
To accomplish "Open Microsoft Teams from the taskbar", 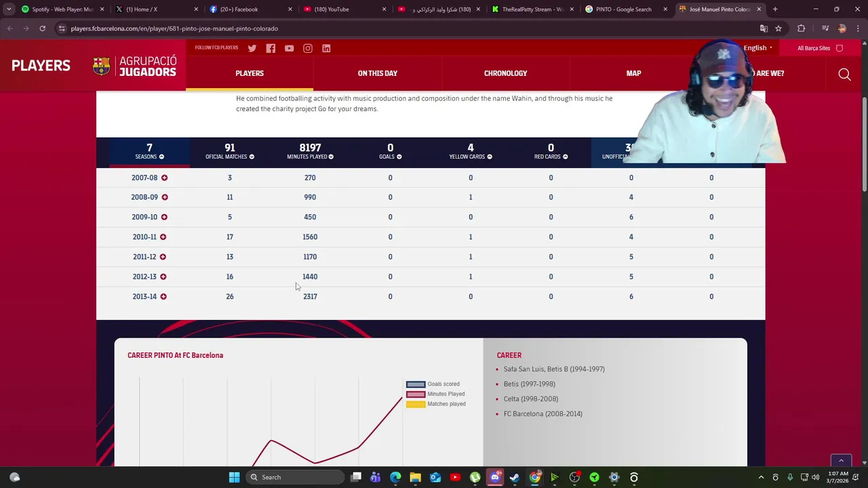I will pos(376,477).
